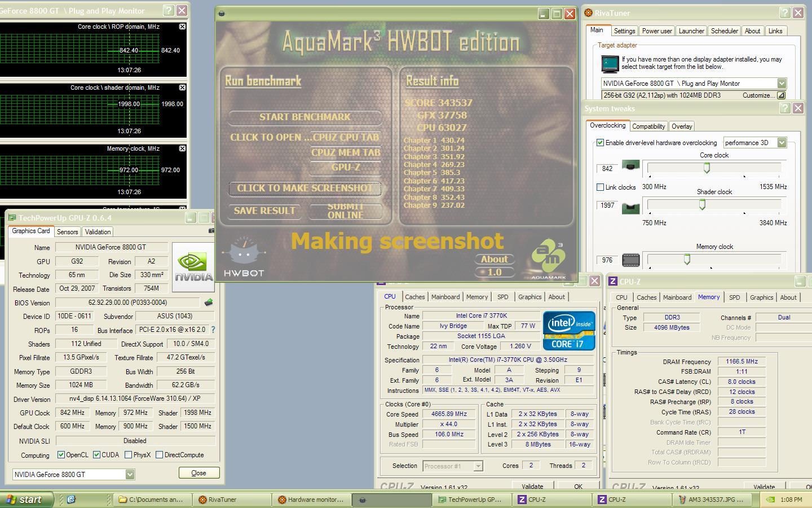The width and height of the screenshot is (812, 508).
Task: Open Mainboard tab in left CPU-Z window
Action: click(445, 297)
